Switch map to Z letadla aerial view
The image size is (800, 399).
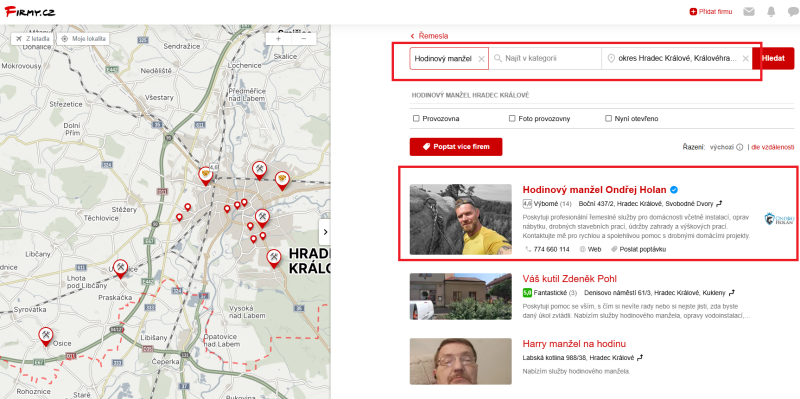(33, 39)
